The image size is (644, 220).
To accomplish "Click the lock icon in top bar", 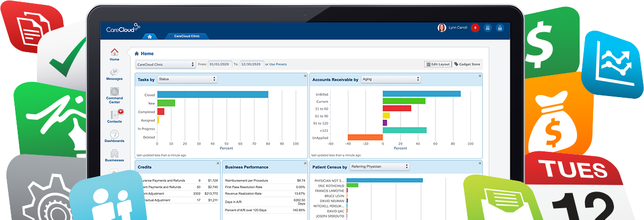I will 500,28.
